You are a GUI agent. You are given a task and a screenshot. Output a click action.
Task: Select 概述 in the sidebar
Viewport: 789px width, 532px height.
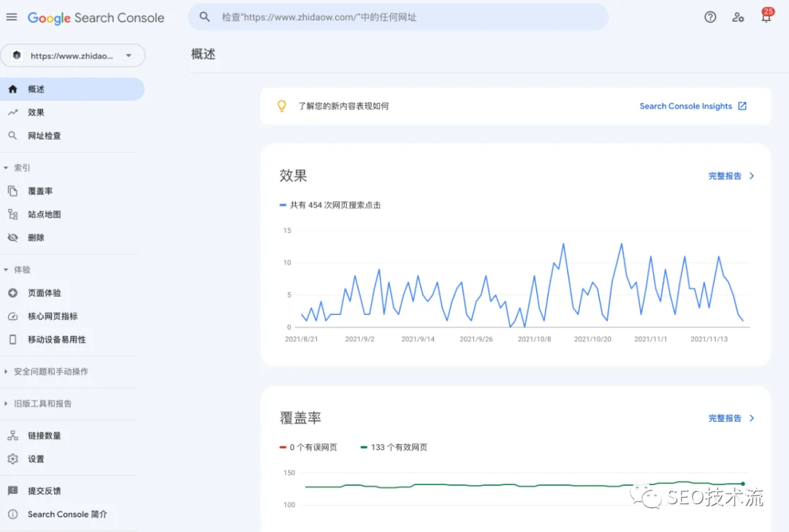72,89
